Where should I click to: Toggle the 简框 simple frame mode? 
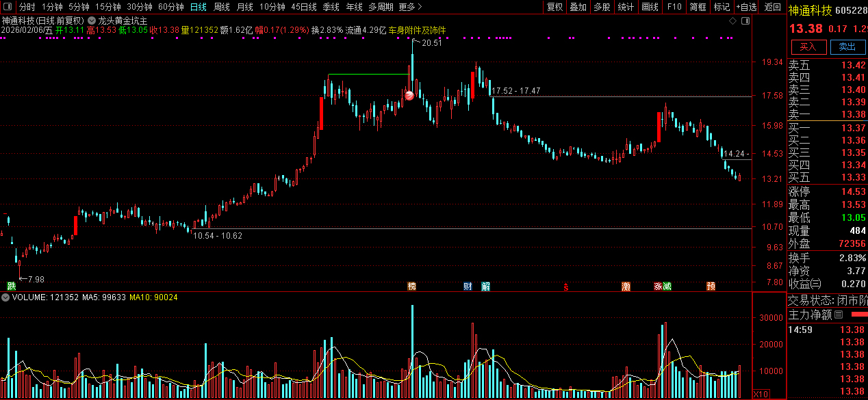coord(698,7)
